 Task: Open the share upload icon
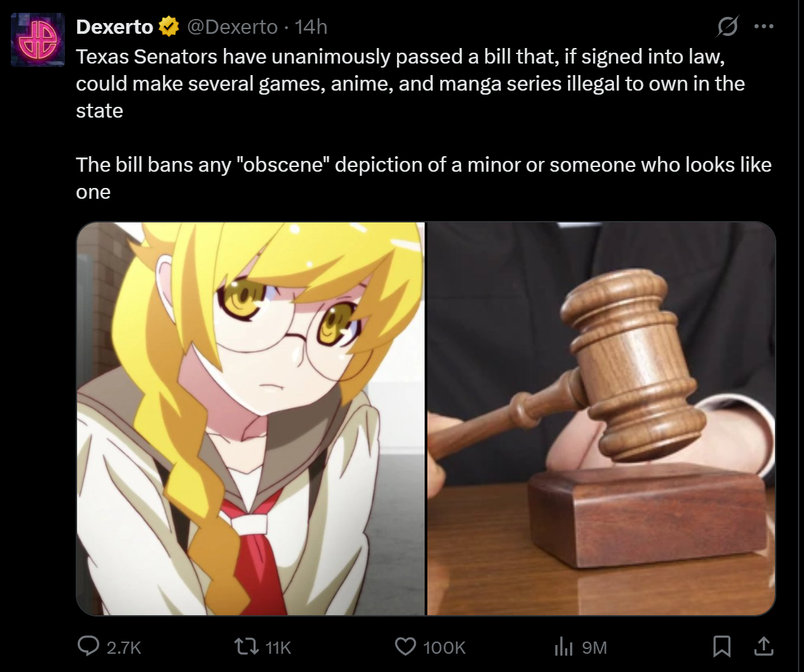point(763,646)
